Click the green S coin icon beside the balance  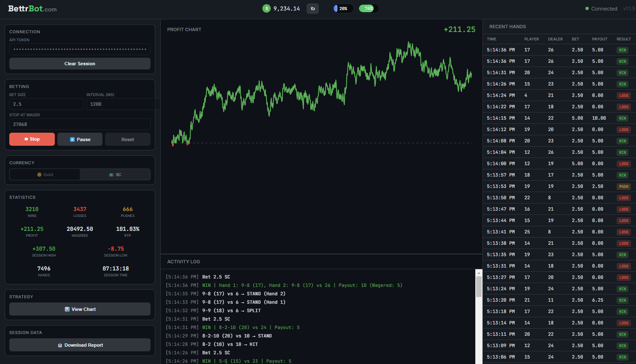click(266, 8)
